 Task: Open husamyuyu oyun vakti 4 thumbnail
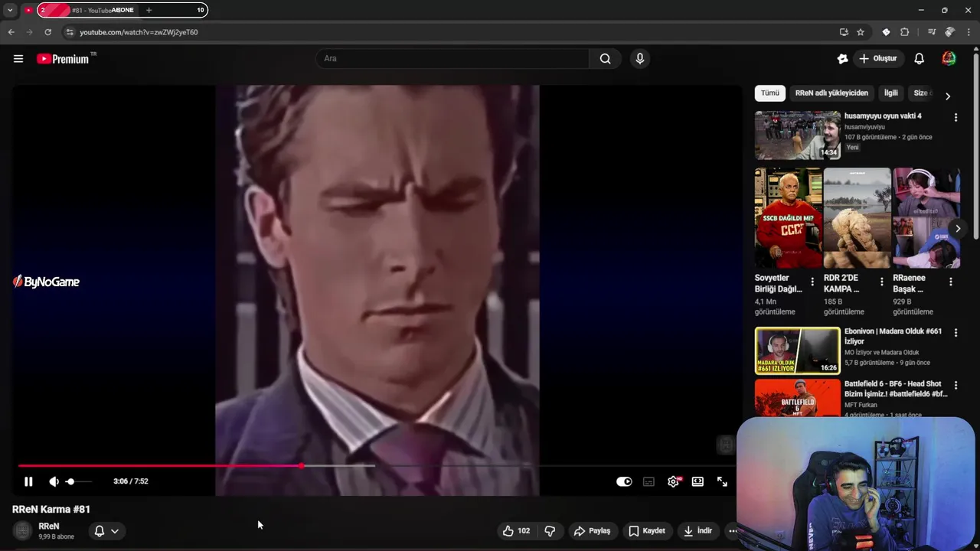coord(798,135)
